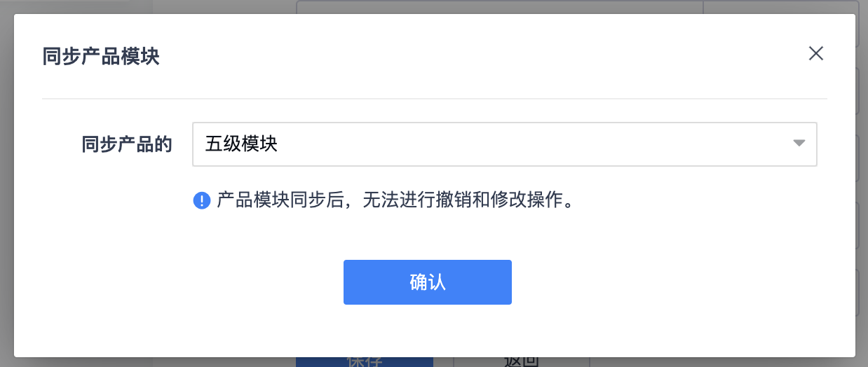This screenshot has height=367, width=868.
Task: Click the dimmed overlay right edge beside dialog
Action: click(x=862, y=183)
